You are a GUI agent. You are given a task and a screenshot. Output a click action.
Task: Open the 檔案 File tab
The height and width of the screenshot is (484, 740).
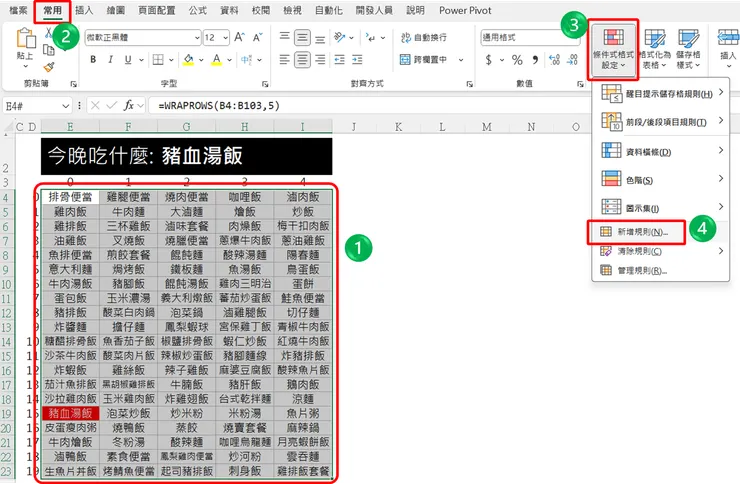click(x=18, y=10)
